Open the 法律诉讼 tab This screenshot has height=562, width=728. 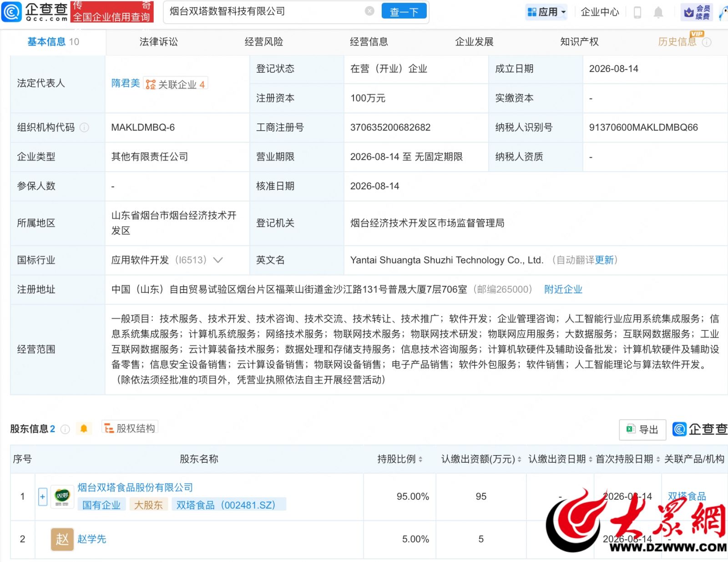(158, 42)
